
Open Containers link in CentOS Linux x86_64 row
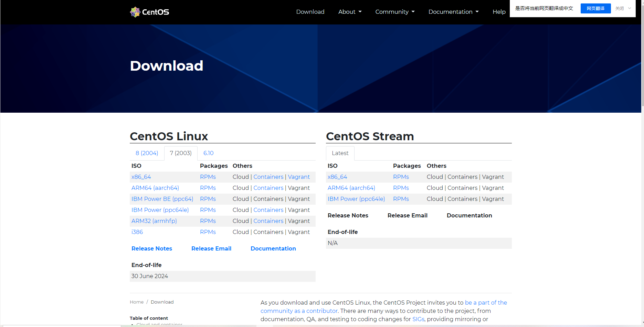(x=268, y=177)
